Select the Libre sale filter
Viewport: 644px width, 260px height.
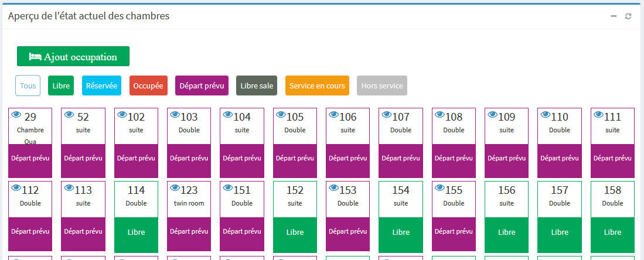tap(257, 85)
